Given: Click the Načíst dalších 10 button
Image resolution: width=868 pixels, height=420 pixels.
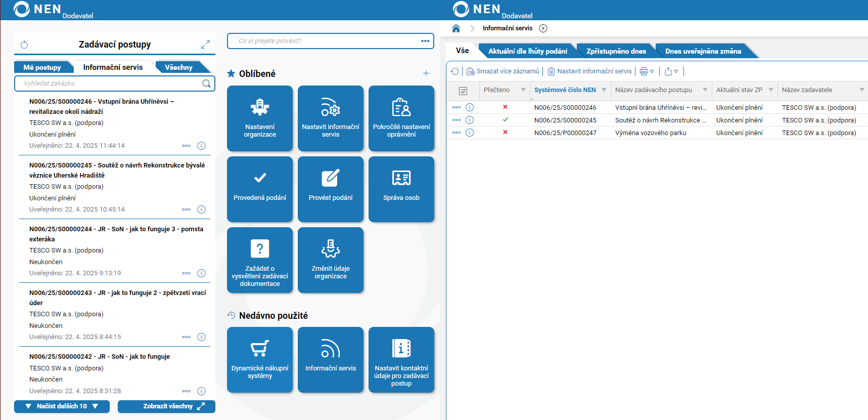Looking at the screenshot, I should click(x=62, y=406).
